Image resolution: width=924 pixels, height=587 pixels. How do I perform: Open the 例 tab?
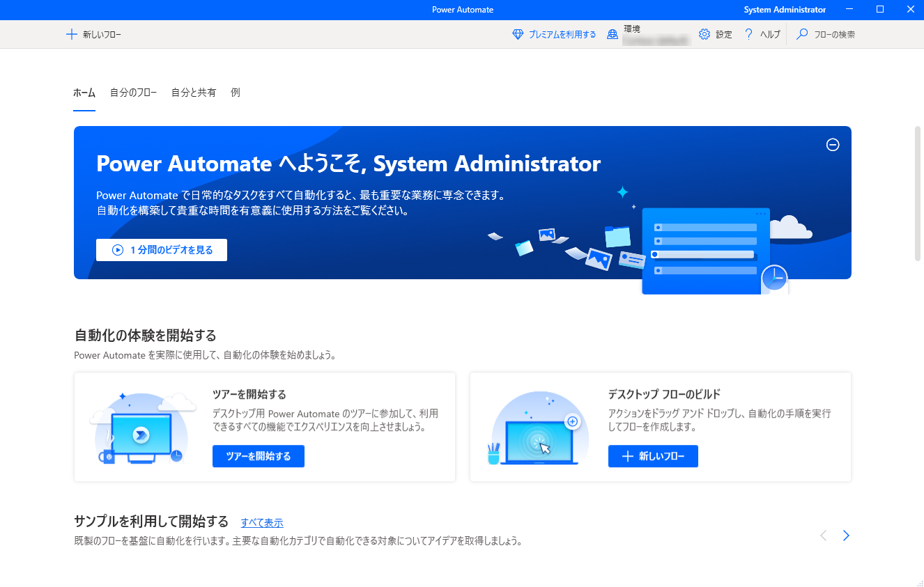236,93
